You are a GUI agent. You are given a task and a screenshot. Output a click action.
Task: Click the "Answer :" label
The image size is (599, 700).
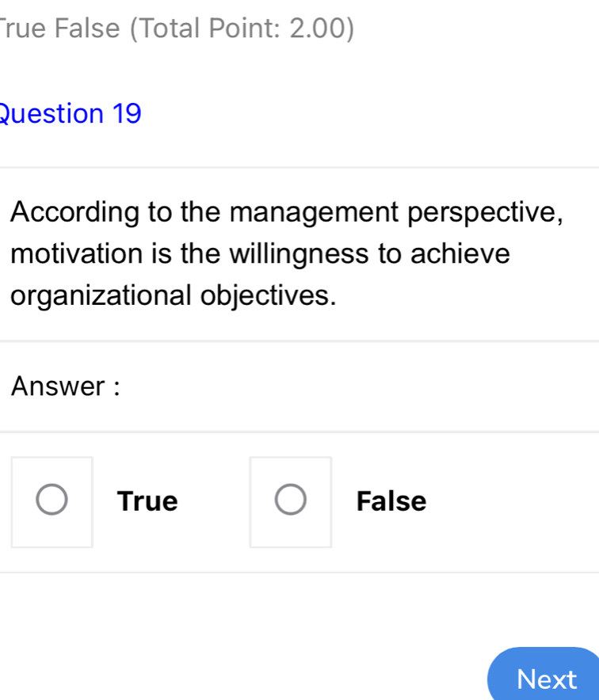click(66, 387)
